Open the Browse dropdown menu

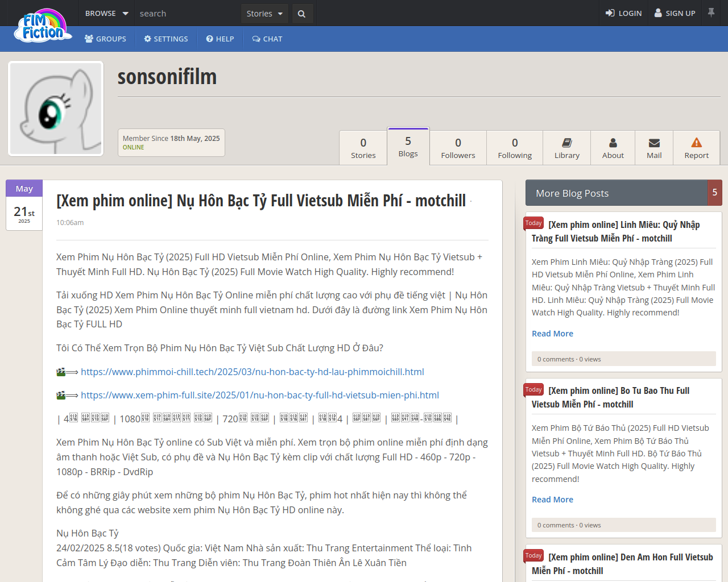pyautogui.click(x=106, y=13)
